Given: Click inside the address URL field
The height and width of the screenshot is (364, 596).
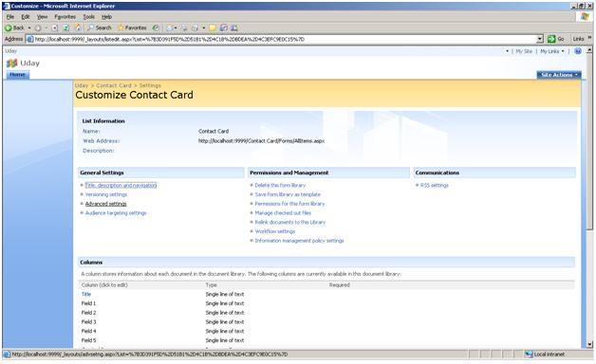Looking at the screenshot, I should pyautogui.click(x=285, y=39).
